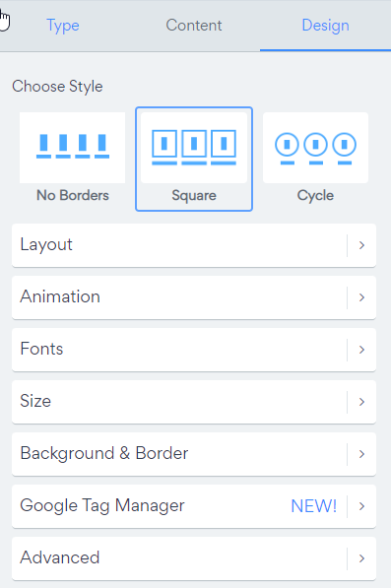Viewport: 391px width, 588px height.
Task: Open Google Tag Manager settings
Action: tap(194, 506)
